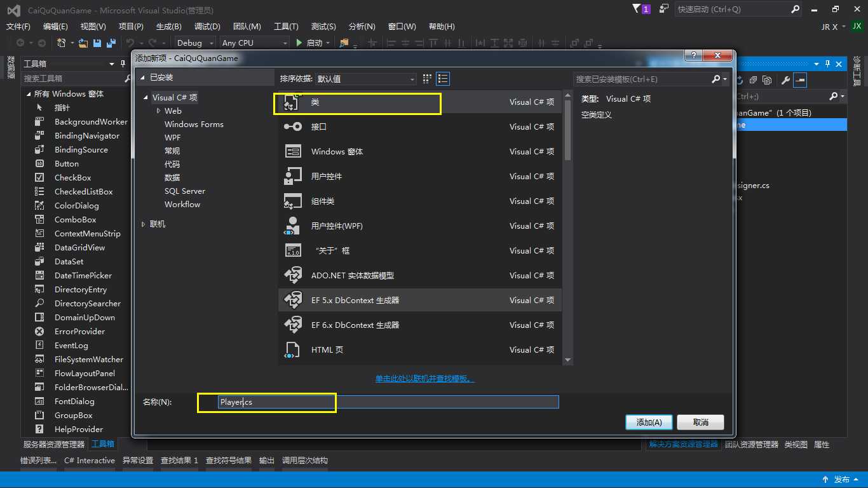Click Collapse All icon in Solution Explorer
The image size is (868, 488).
(753, 80)
